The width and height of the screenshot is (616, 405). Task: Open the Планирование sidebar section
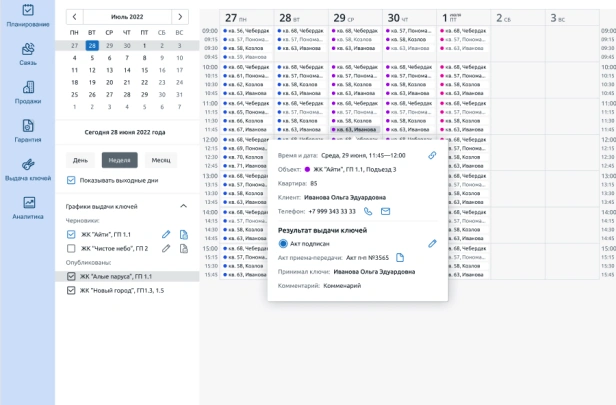tap(27, 15)
